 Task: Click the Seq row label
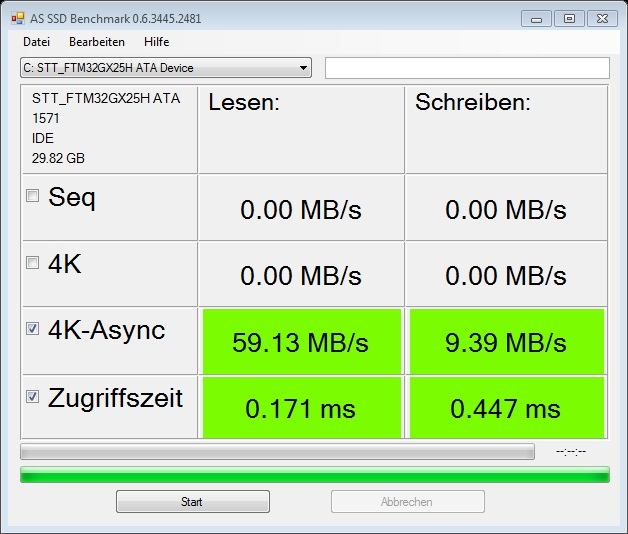72,197
